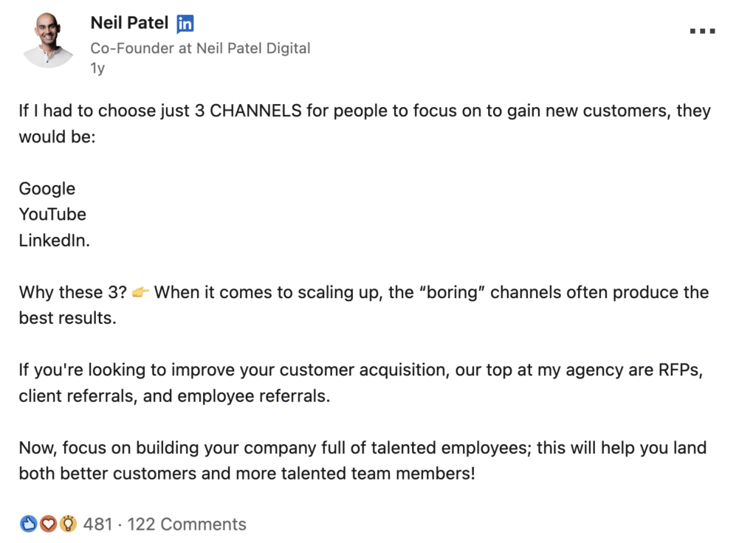Click the LinkedIn badge beside Neil Patel
Image resolution: width=756 pixels, height=543 pixels.
(185, 24)
